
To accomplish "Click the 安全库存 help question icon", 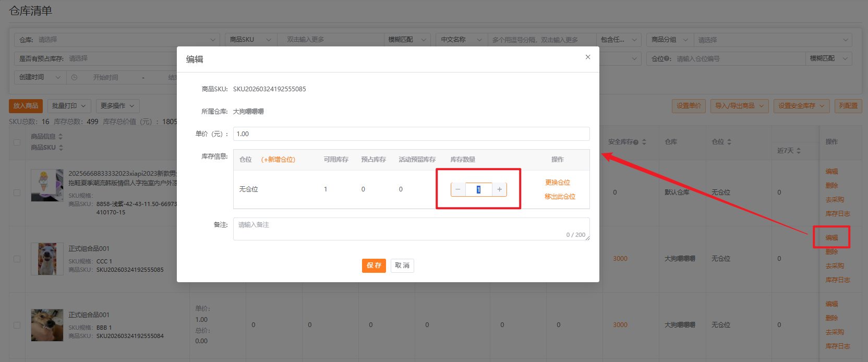I will tap(636, 142).
